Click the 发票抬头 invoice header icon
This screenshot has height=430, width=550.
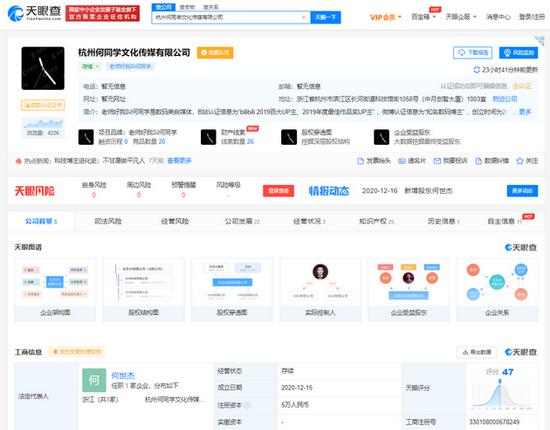[360, 161]
